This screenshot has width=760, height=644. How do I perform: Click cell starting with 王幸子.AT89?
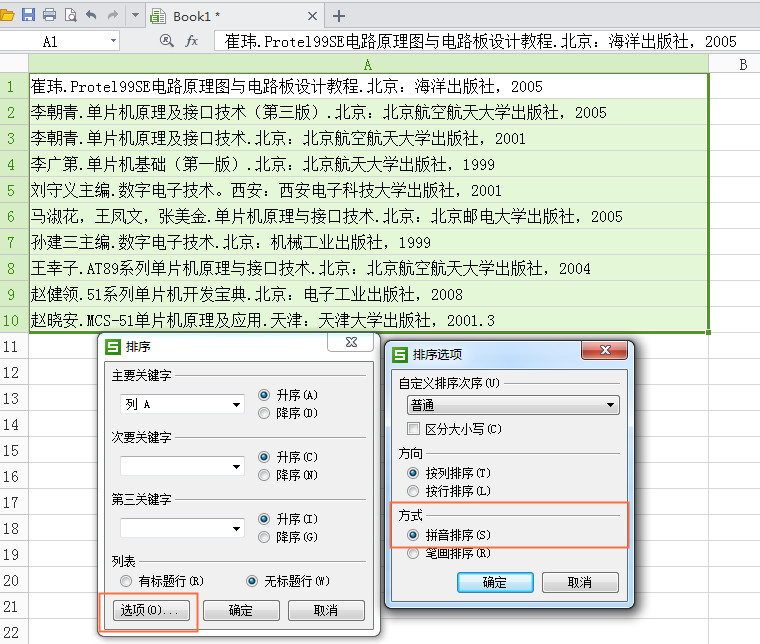[368, 268]
